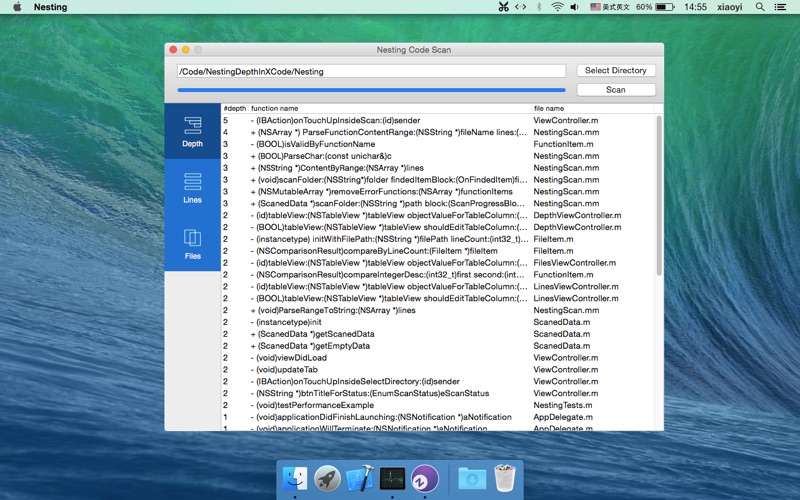This screenshot has width=800, height=500.
Task: Click the 14:55 clock
Action: tap(695, 7)
